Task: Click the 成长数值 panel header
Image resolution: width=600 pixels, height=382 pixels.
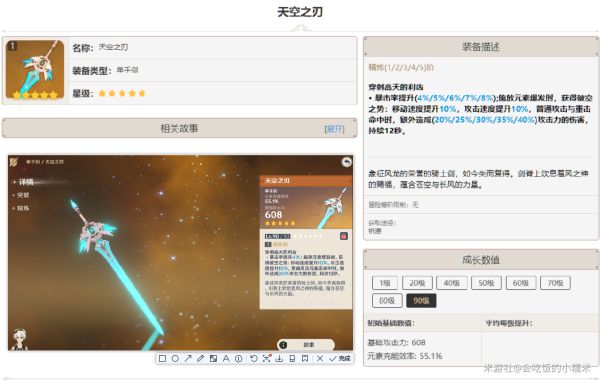Action: pyautogui.click(x=481, y=260)
